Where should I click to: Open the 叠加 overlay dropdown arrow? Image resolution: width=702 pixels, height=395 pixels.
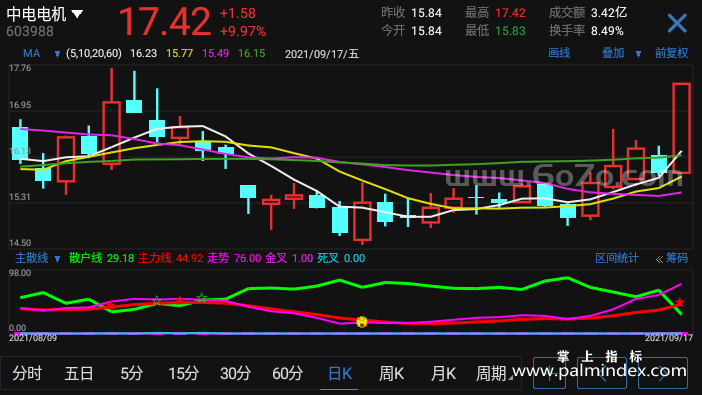(x=638, y=54)
